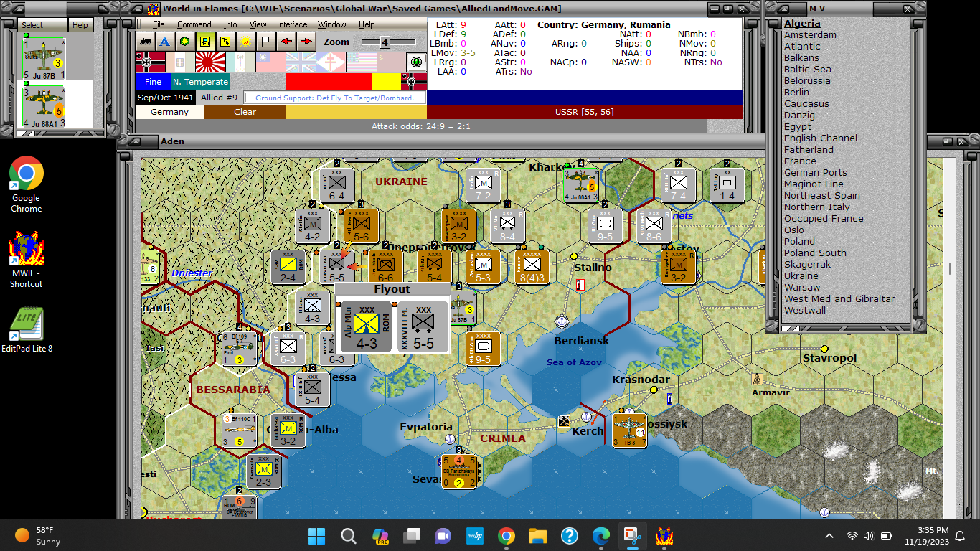Click the white flag toolbar icon

click(265, 42)
